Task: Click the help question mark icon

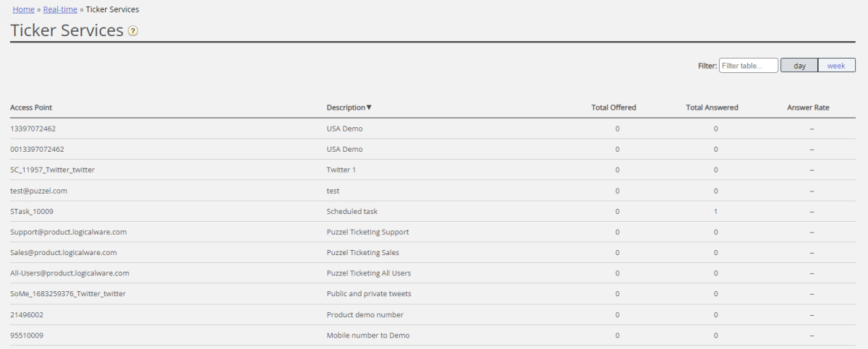Action: coord(133,31)
